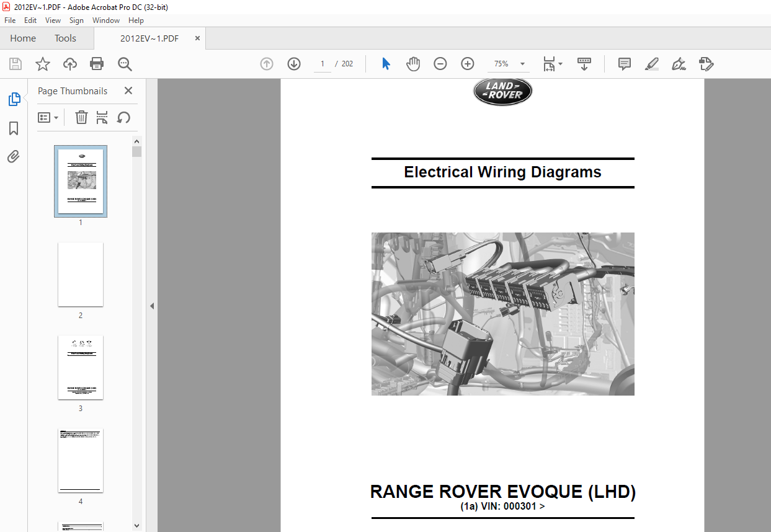Delete the selected page with trash icon
Screen dimensions: 771x532
click(81, 117)
